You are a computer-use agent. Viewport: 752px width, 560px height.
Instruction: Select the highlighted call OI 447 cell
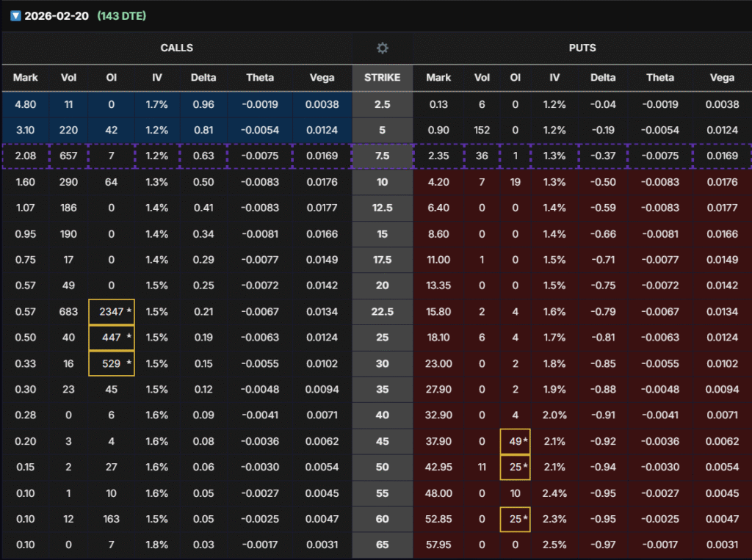111,337
